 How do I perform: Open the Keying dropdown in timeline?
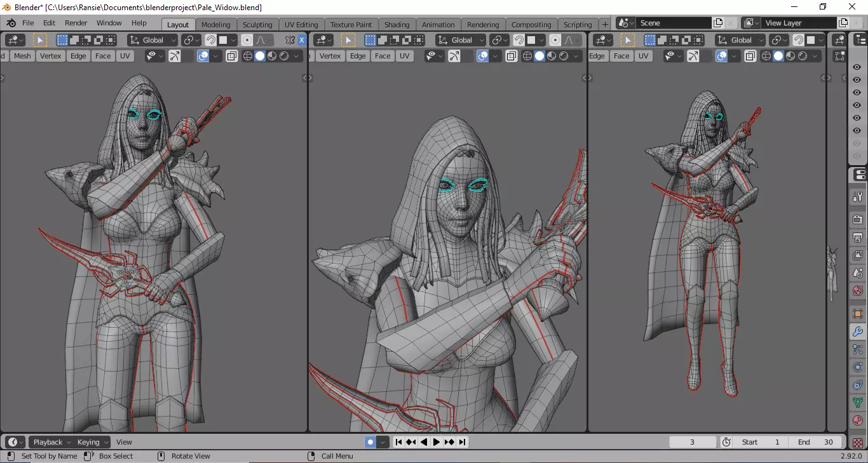point(92,442)
